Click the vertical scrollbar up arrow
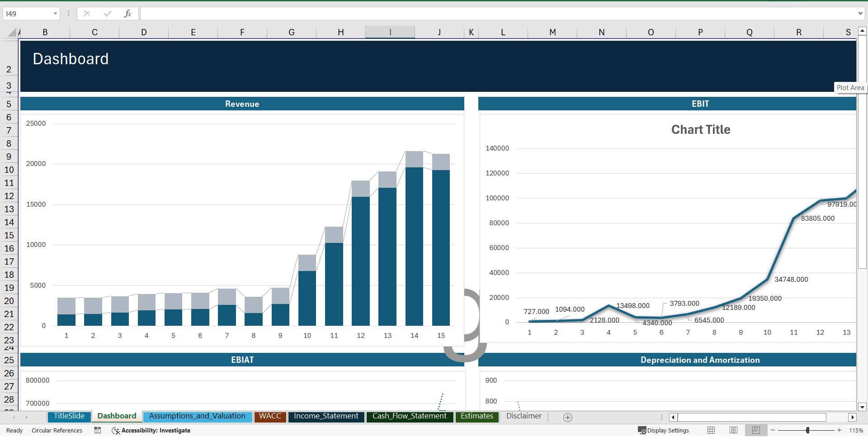The height and width of the screenshot is (437, 868). pyautogui.click(x=862, y=31)
